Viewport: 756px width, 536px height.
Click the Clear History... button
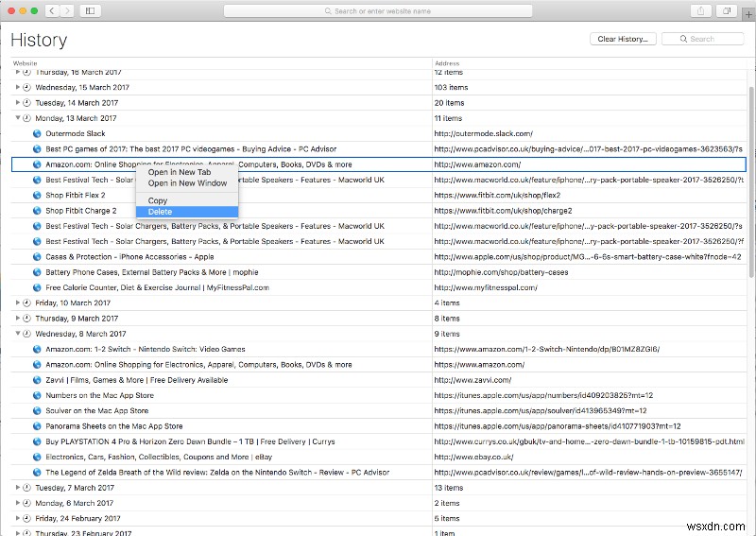tap(623, 39)
